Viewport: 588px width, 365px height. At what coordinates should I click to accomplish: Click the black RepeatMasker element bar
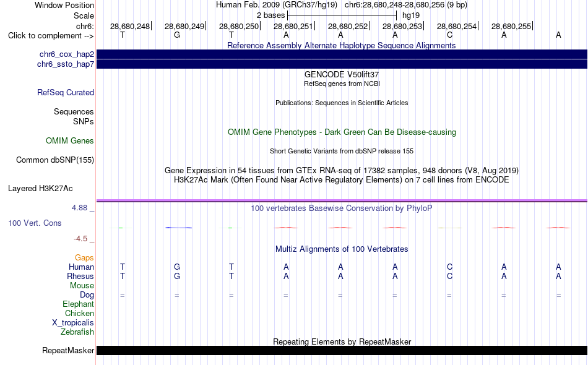342,350
